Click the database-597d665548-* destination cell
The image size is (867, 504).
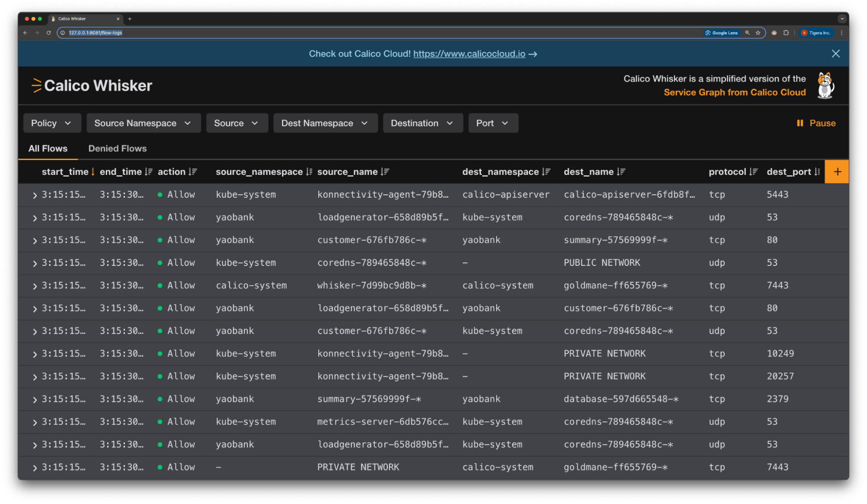click(621, 399)
